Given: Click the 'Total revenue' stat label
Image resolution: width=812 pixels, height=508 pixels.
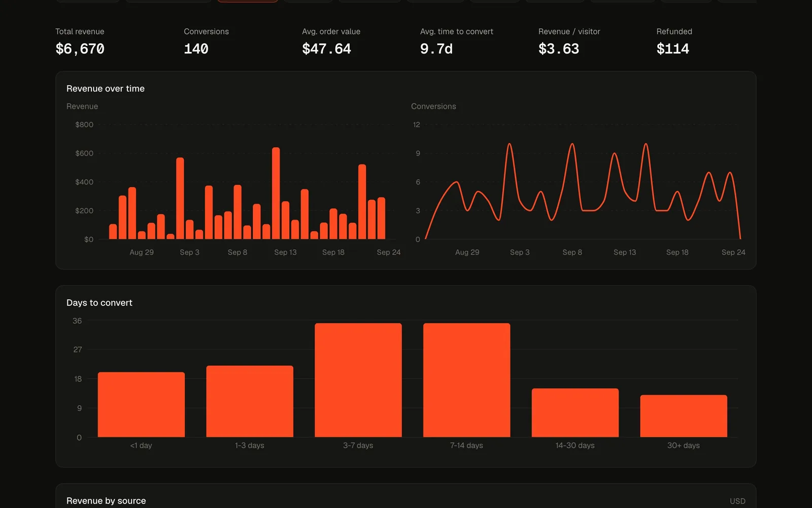Looking at the screenshot, I should tap(80, 31).
